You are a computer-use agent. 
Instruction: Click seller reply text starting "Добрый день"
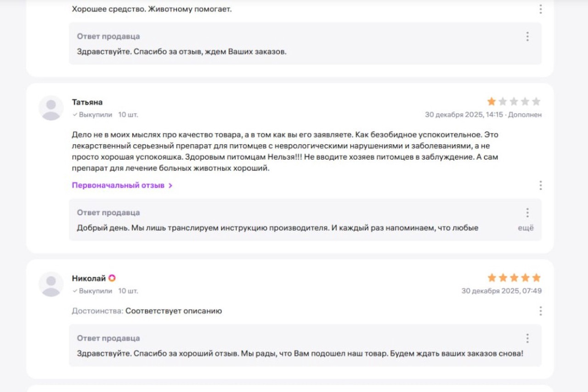277,228
